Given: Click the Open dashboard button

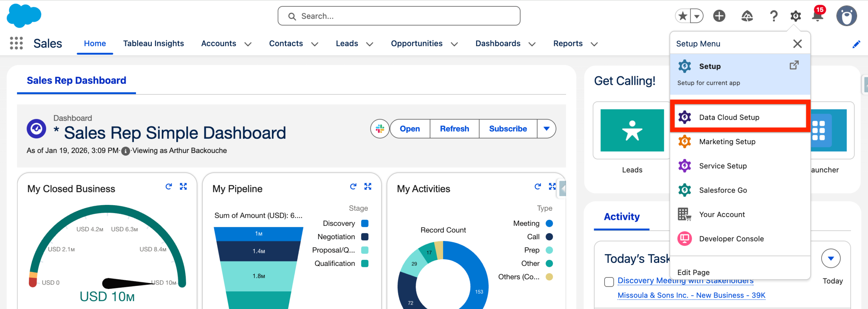Looking at the screenshot, I should (x=410, y=129).
